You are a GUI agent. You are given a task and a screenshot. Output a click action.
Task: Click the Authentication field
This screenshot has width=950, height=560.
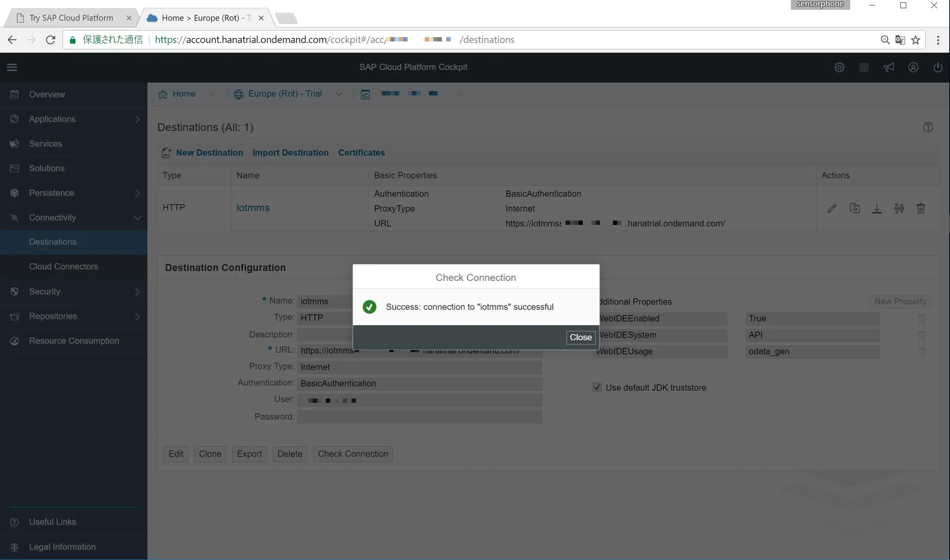[x=420, y=383]
